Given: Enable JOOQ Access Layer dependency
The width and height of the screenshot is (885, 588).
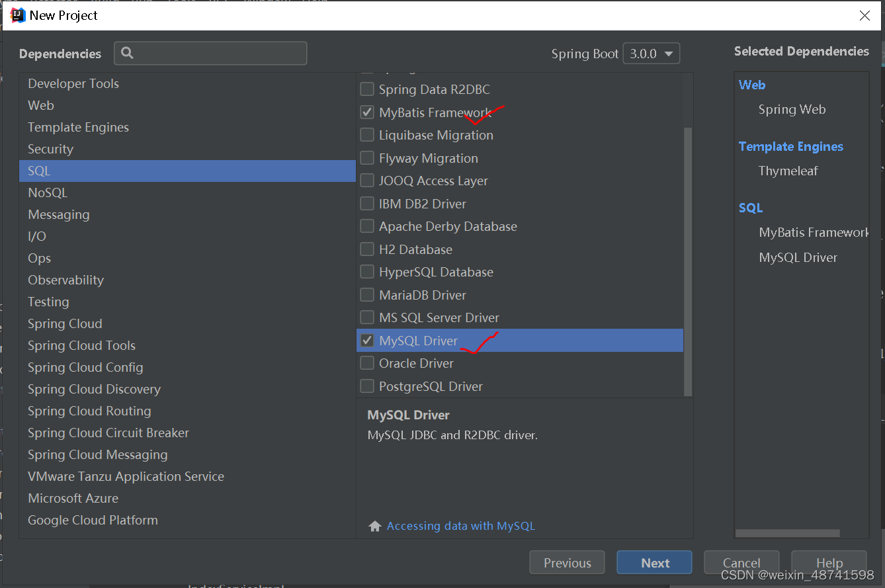Looking at the screenshot, I should 367,181.
